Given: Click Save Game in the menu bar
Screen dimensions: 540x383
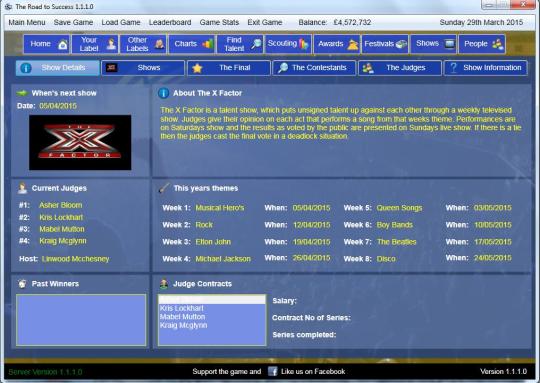Looking at the screenshot, I should 73,22.
